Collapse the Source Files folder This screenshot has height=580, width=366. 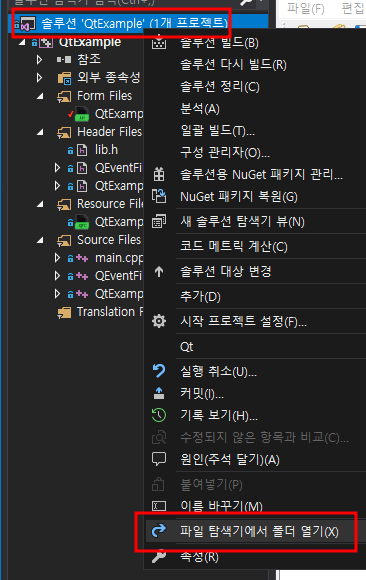pyautogui.click(x=40, y=240)
